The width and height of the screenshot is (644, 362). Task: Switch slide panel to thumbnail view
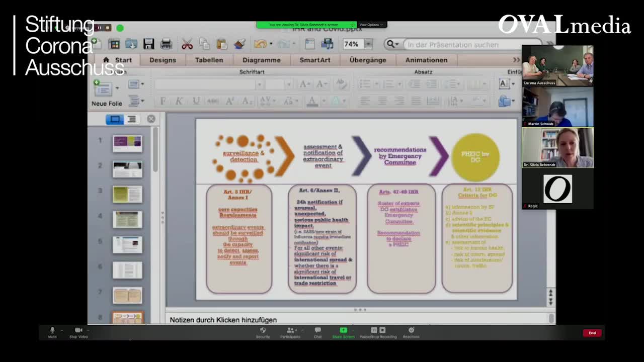point(115,119)
